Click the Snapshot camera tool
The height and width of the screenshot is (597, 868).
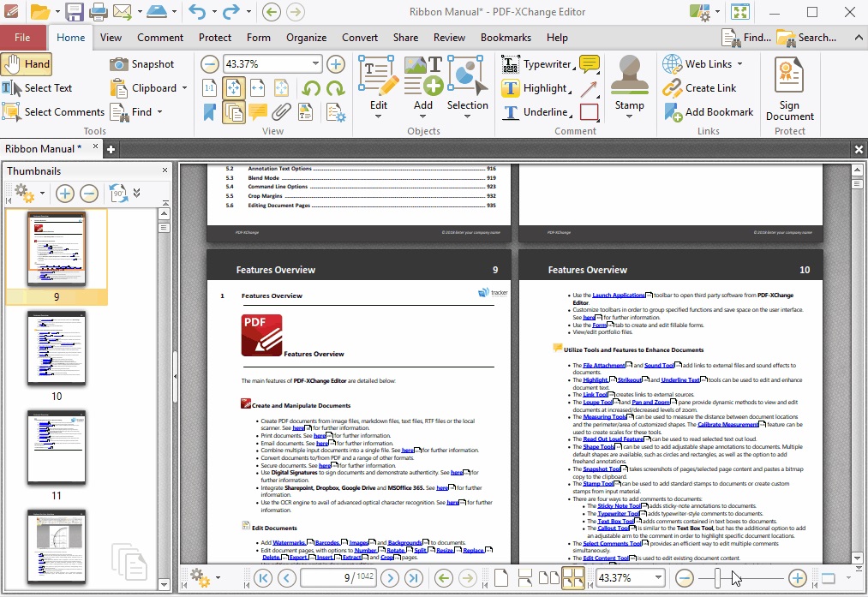click(x=141, y=64)
